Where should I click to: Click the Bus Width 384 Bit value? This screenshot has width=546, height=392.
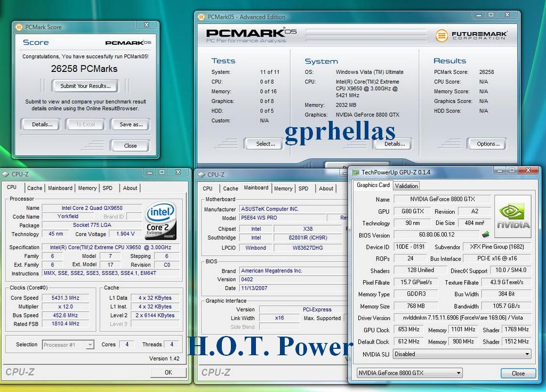507,294
